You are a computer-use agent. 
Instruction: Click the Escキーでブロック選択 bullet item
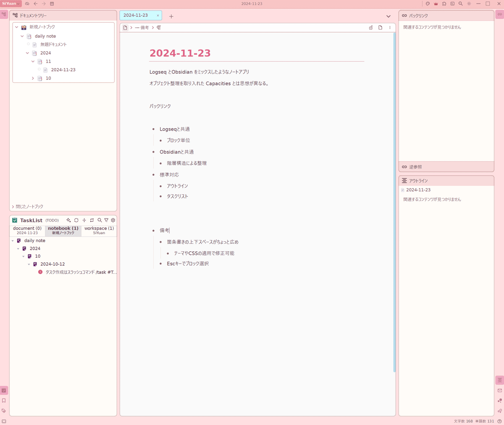pyautogui.click(x=188, y=264)
